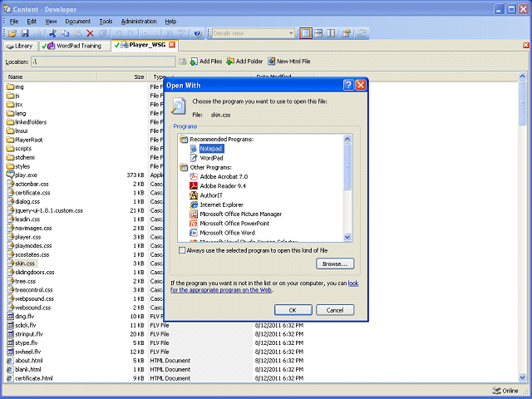Click the Open folder toolbar icon
The image size is (532, 399).
click(12, 33)
